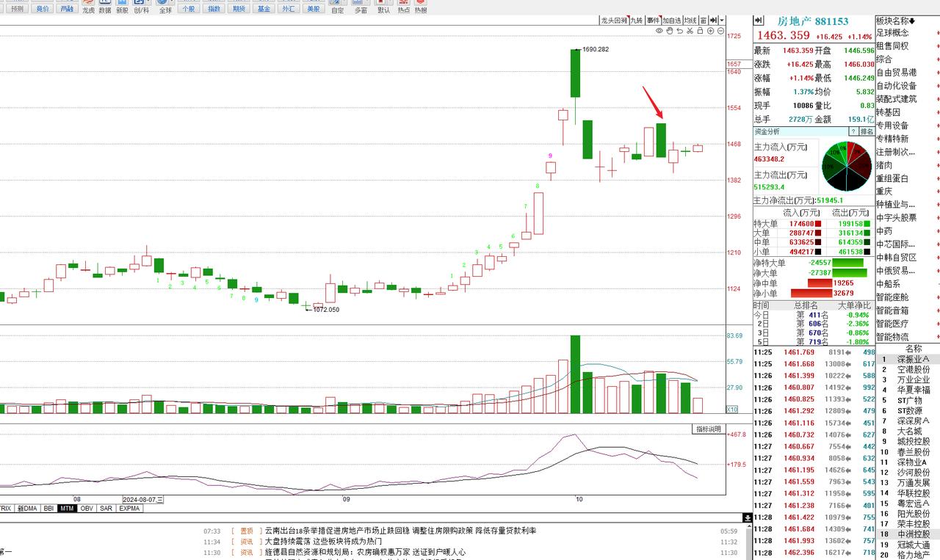Select 猪肉 in sector list
This screenshot has height=560, width=940.
(884, 165)
